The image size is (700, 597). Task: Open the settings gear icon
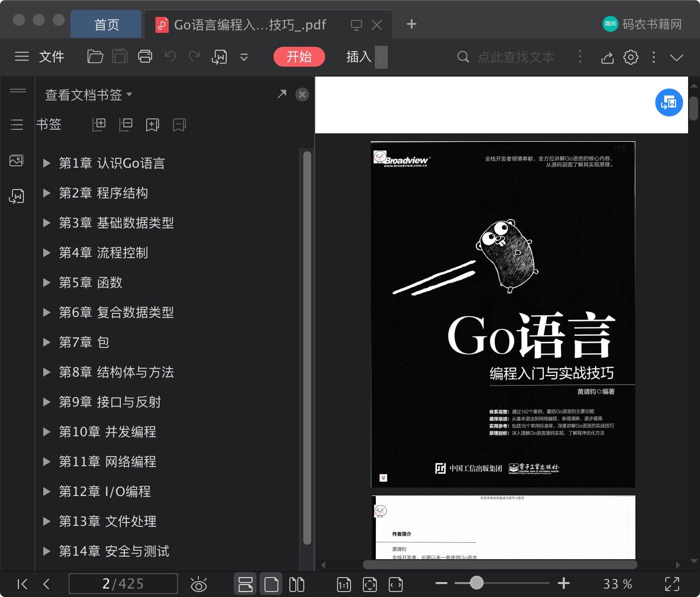[631, 57]
